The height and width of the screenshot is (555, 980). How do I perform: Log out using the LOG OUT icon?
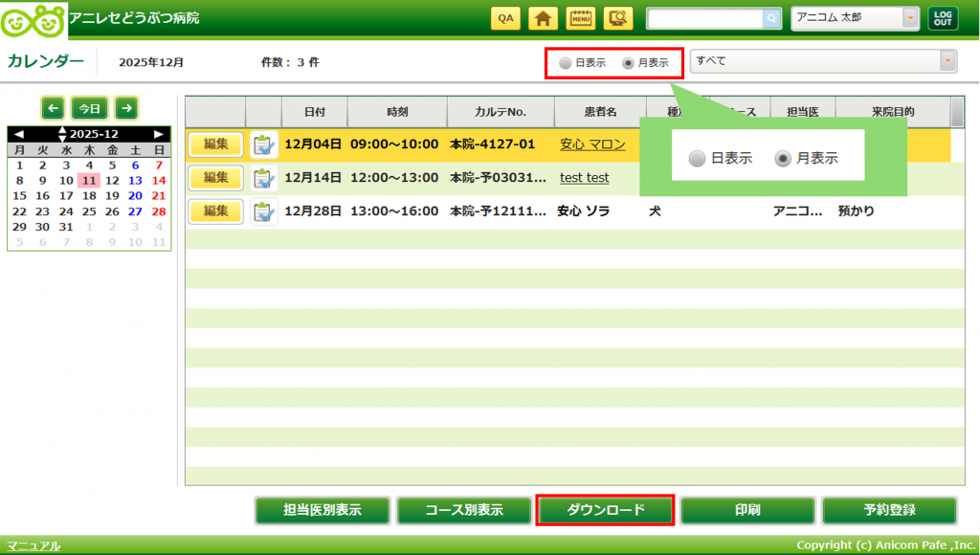point(943,18)
